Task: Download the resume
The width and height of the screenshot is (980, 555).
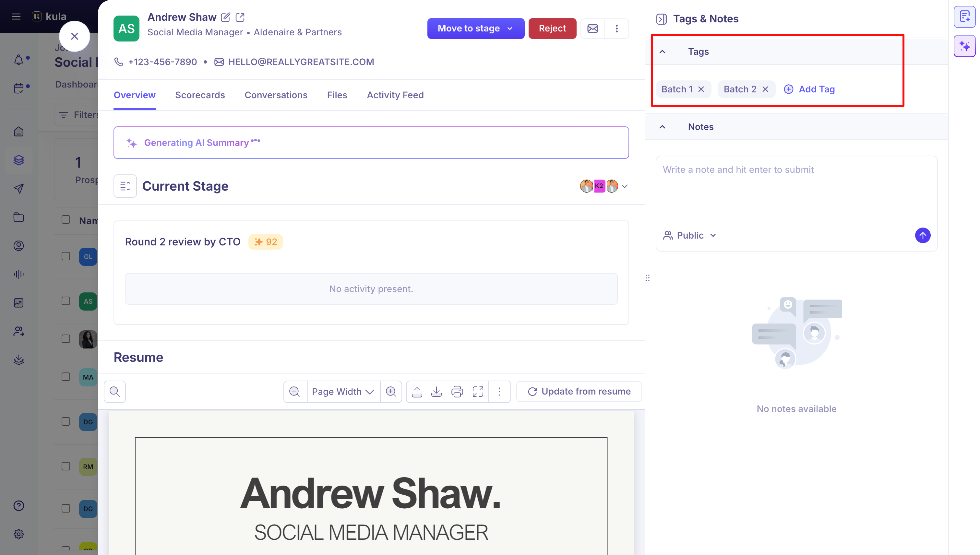Action: pyautogui.click(x=436, y=392)
